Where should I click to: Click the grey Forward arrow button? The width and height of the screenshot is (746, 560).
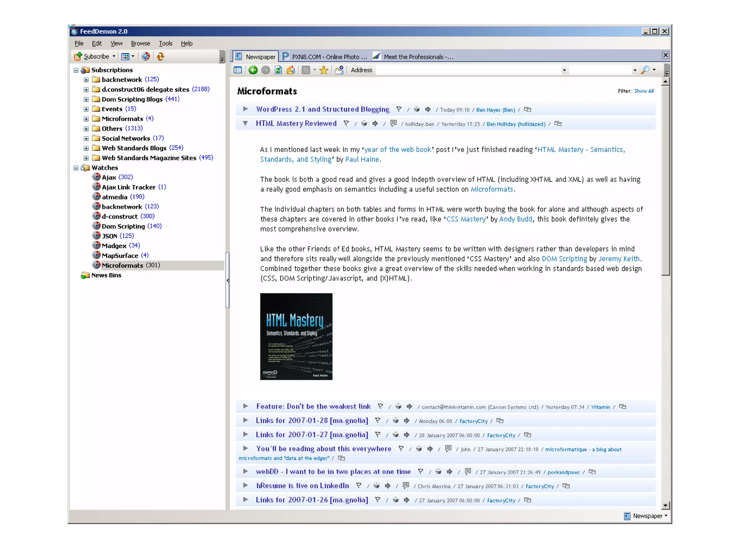[266, 70]
